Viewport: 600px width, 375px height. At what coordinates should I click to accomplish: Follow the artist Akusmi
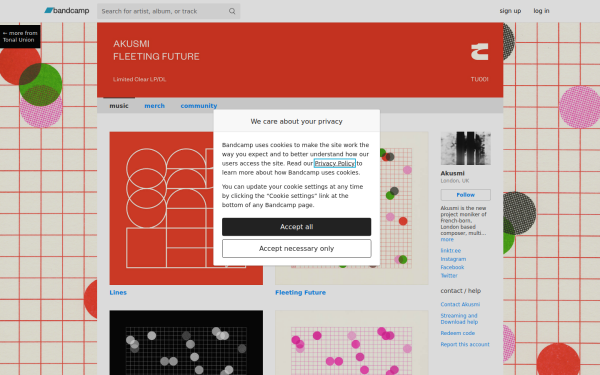(466, 195)
